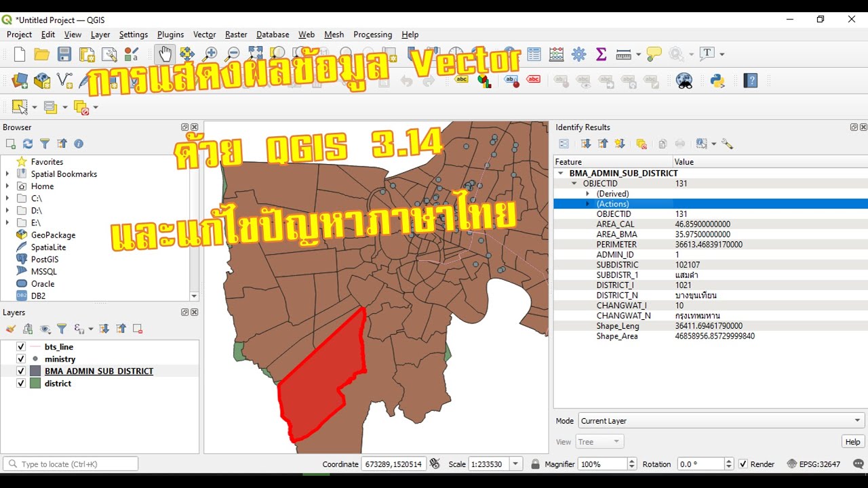Click the Zoom In magnifier tool
Screen dimensions: 868x488
point(210,54)
